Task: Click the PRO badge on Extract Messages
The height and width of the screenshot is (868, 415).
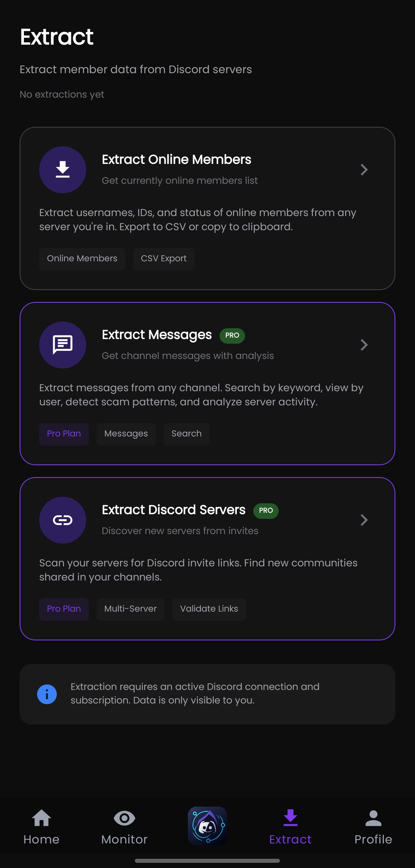Action: [x=232, y=335]
